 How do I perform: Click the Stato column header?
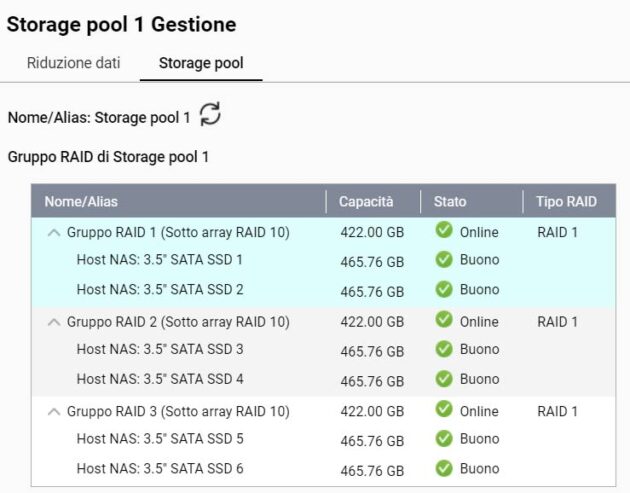(450, 202)
